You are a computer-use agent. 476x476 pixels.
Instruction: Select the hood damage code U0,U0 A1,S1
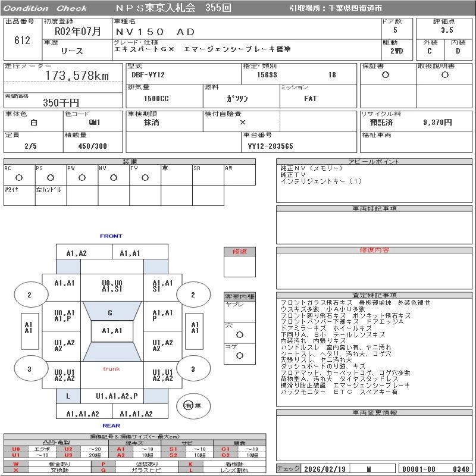112,286
